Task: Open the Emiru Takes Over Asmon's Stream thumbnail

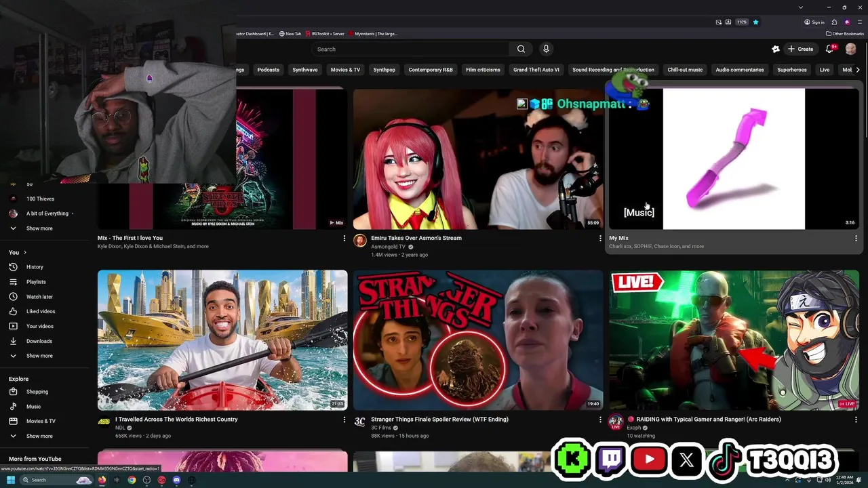Action: (x=478, y=159)
